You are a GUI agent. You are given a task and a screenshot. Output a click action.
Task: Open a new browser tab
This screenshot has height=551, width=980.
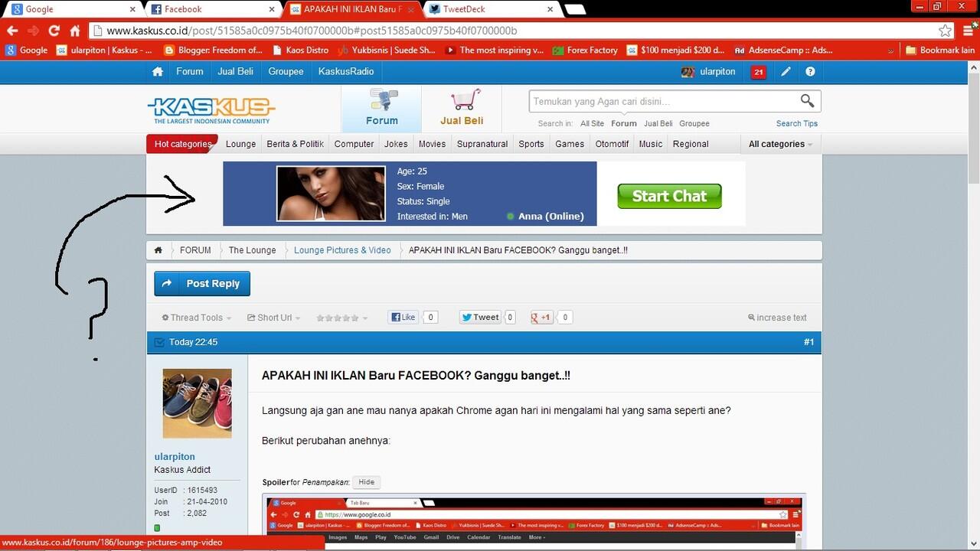tap(575, 9)
